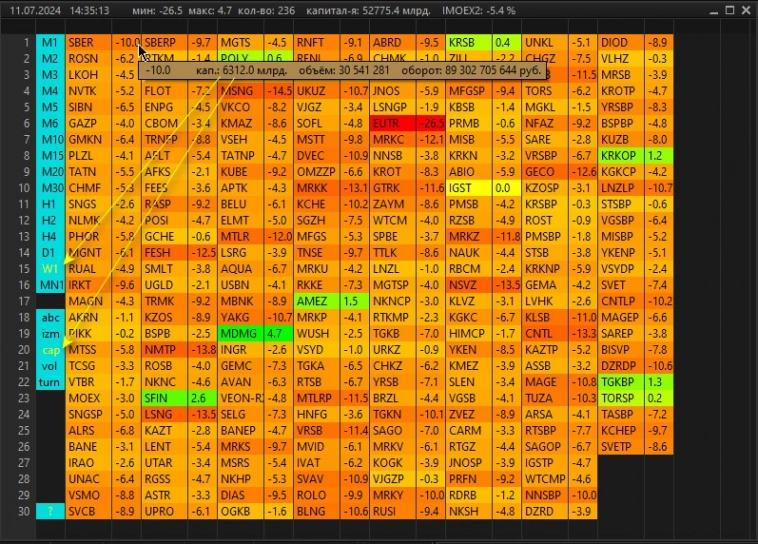Click the VTBR ticker cell
This screenshot has width=758, height=544.
(88, 382)
